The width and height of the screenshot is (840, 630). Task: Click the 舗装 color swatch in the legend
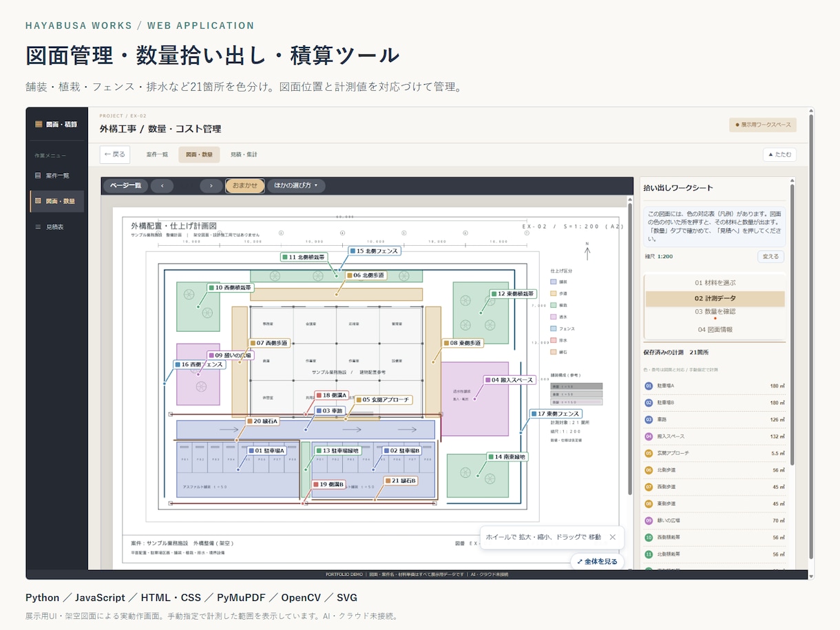point(554,282)
